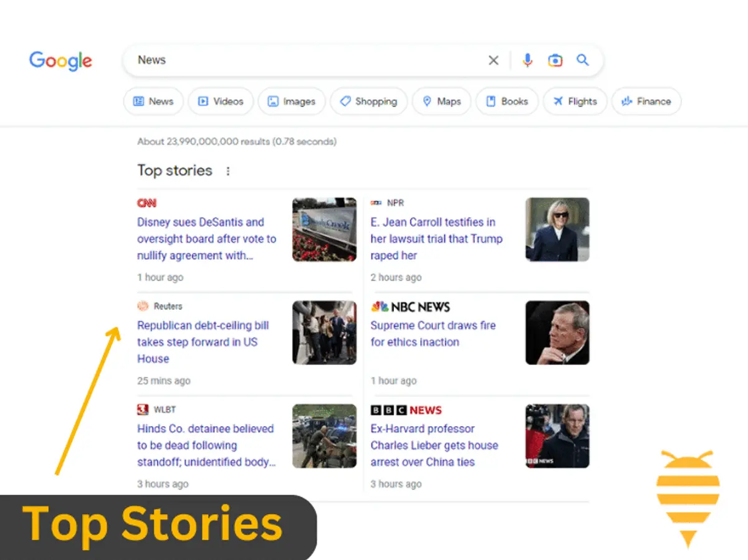Switch to the Finance filter tab
Screen dimensions: 748x560
pos(646,102)
